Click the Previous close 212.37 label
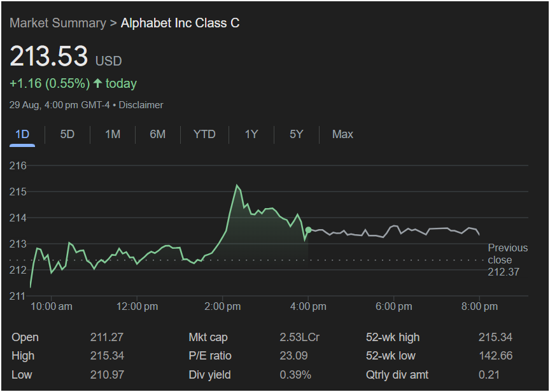This screenshot has width=550, height=392. click(507, 260)
